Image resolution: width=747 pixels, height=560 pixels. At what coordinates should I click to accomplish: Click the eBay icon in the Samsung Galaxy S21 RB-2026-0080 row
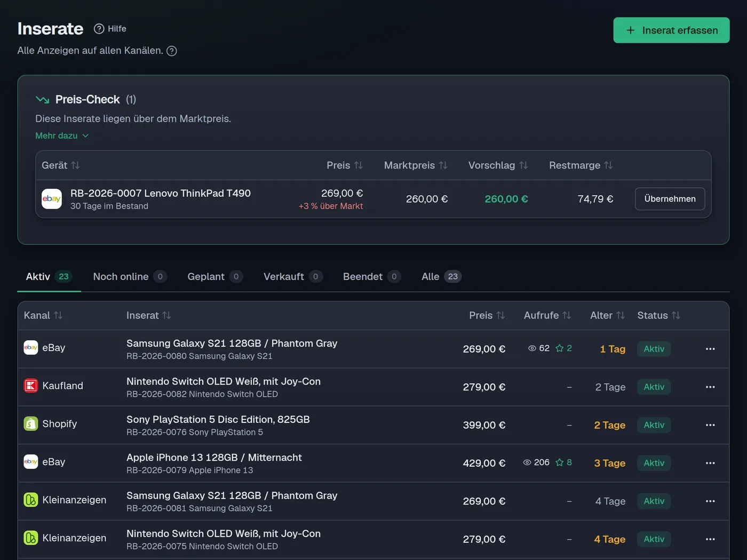(31, 348)
